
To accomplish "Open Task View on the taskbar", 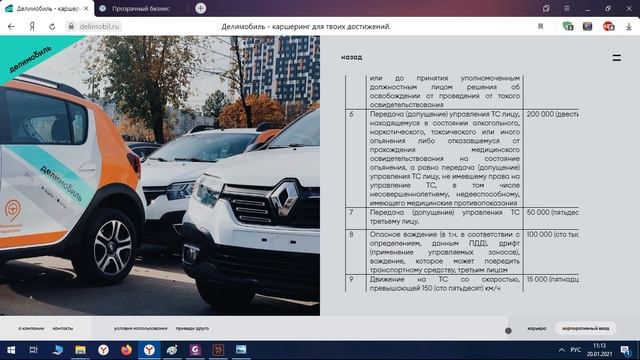I will [x=33, y=350].
